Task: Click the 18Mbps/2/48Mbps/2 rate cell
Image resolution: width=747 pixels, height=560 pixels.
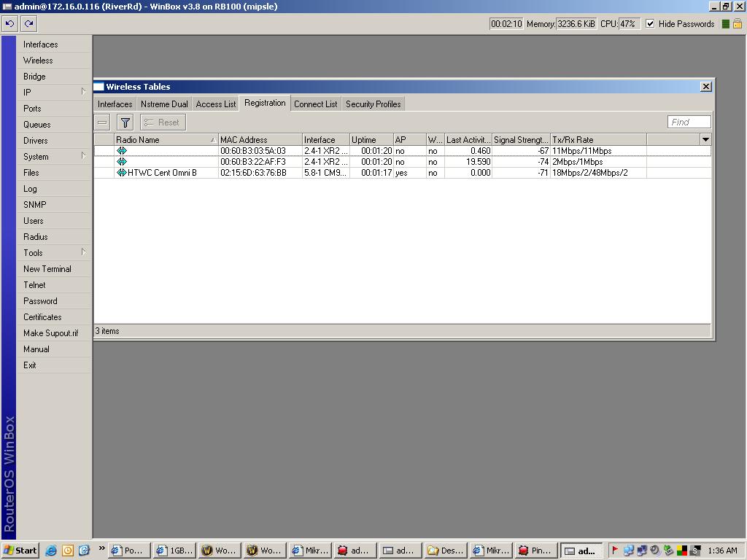Action: click(x=598, y=173)
